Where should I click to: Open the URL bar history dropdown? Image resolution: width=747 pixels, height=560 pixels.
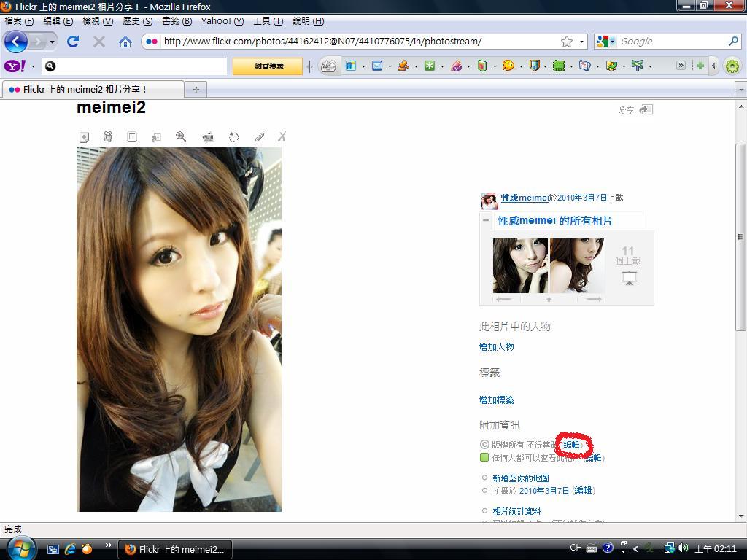pyautogui.click(x=581, y=42)
